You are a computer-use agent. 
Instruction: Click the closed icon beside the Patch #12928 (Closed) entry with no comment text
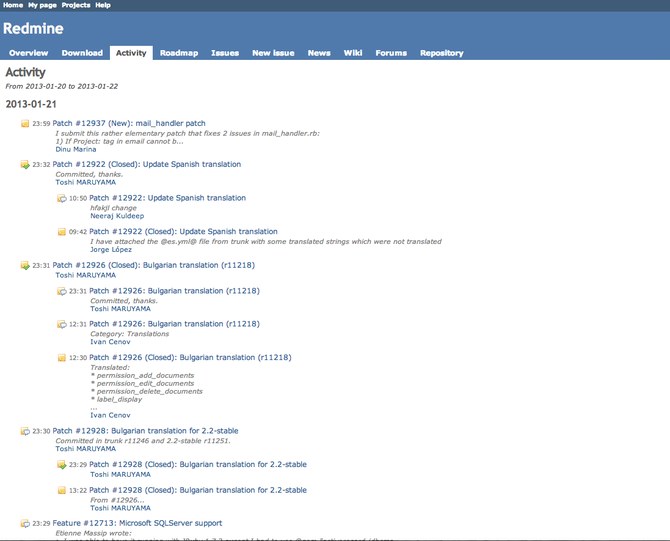(x=62, y=465)
